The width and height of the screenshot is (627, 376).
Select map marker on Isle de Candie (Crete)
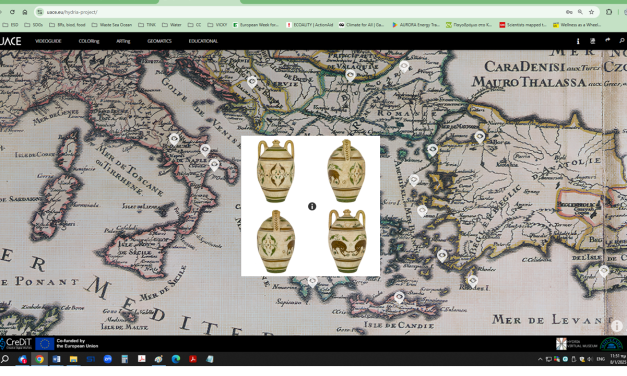click(399, 297)
